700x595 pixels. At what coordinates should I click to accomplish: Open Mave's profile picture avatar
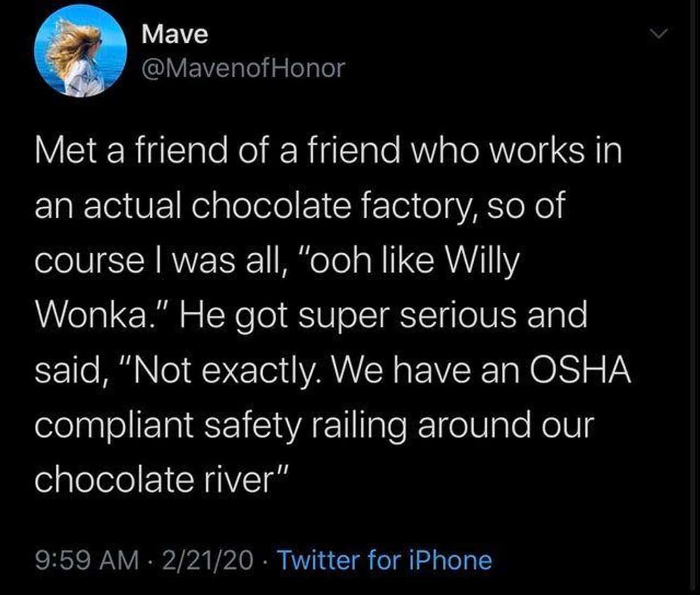click(x=80, y=52)
